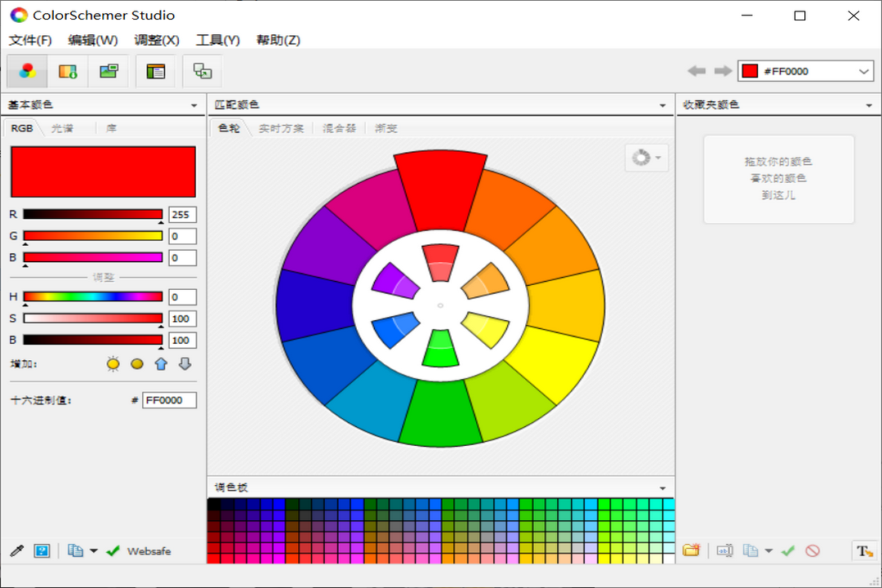
Task: Select the color wheel toolbar icon
Action: [x=27, y=71]
